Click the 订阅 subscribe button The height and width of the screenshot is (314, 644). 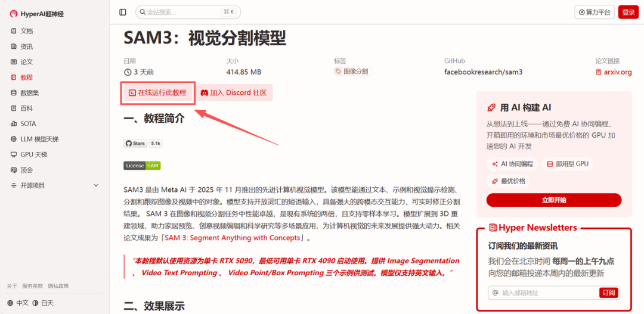pyautogui.click(x=609, y=293)
